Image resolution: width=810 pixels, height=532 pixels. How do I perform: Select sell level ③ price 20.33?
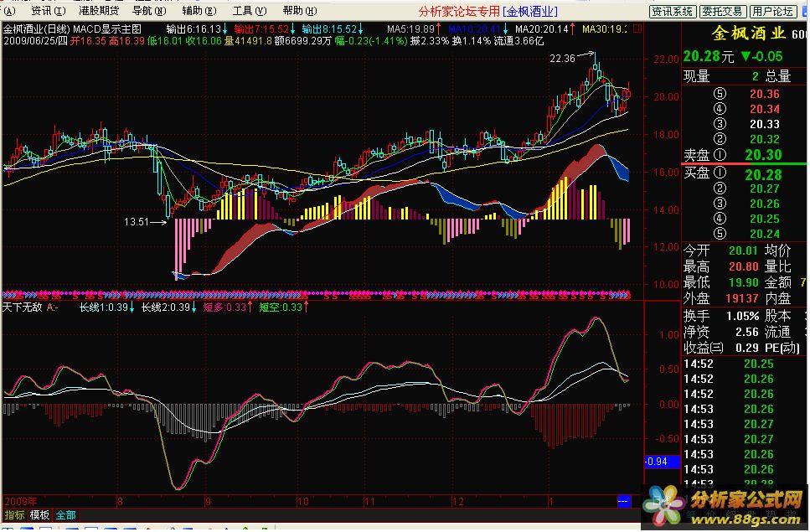[x=765, y=124]
